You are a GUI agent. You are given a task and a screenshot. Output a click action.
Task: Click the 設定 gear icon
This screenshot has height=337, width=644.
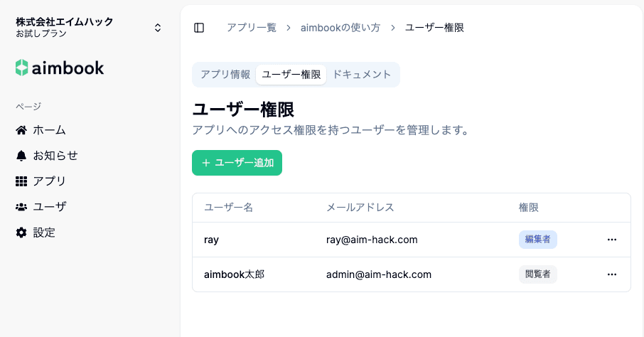21,232
